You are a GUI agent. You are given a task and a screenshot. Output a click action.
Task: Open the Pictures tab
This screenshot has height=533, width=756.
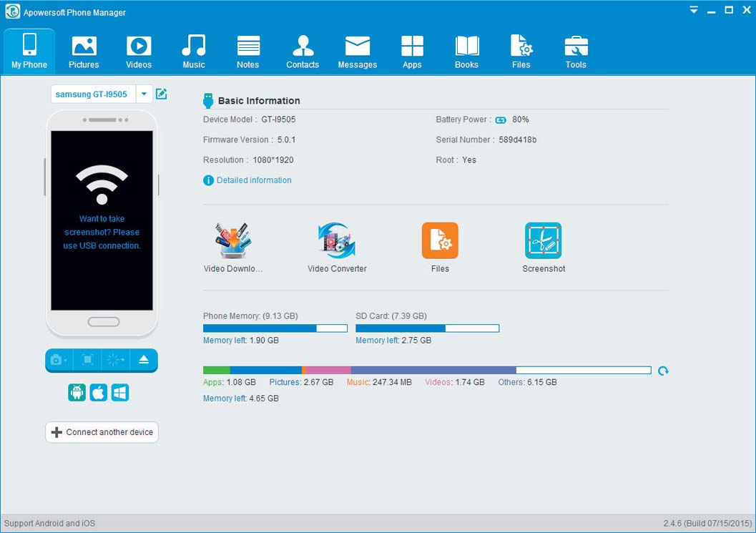point(84,52)
